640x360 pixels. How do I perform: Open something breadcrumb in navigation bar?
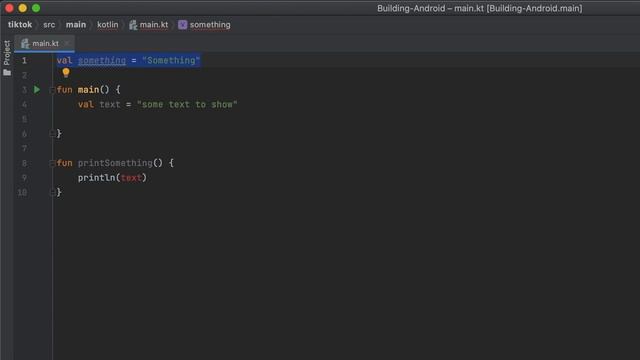click(x=210, y=24)
